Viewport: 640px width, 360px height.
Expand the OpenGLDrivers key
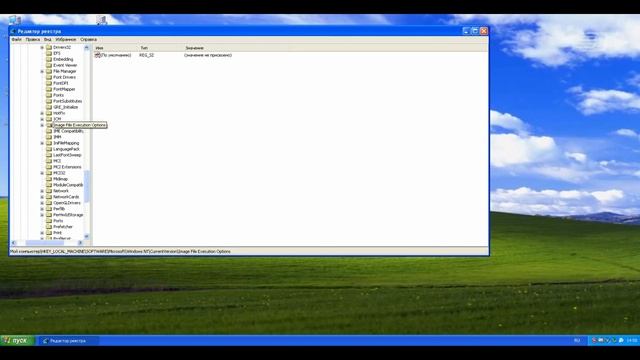pyautogui.click(x=42, y=203)
